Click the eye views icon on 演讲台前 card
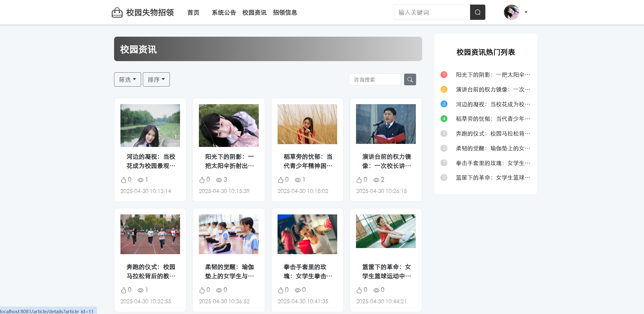This screenshot has height=314, width=644. pyautogui.click(x=376, y=180)
